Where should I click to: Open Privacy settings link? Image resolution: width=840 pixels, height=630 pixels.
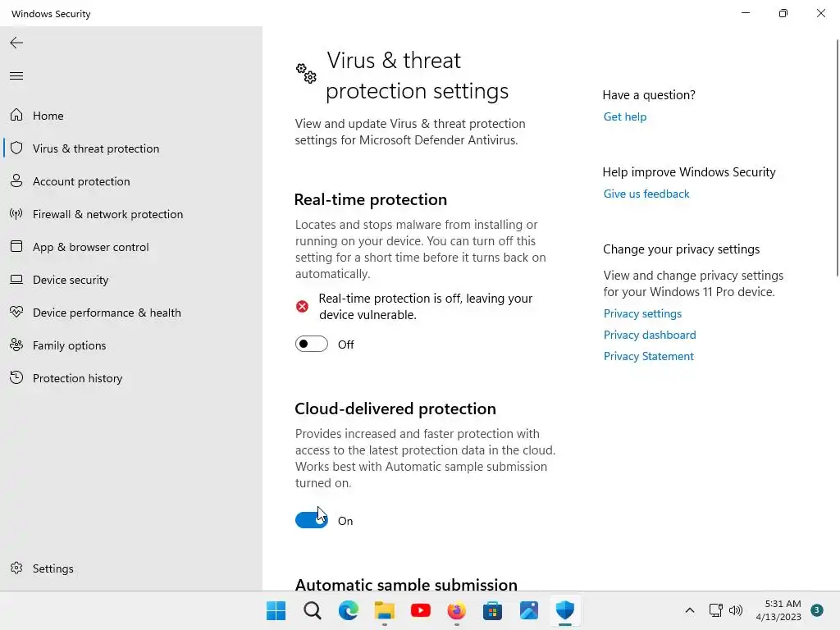(x=642, y=313)
